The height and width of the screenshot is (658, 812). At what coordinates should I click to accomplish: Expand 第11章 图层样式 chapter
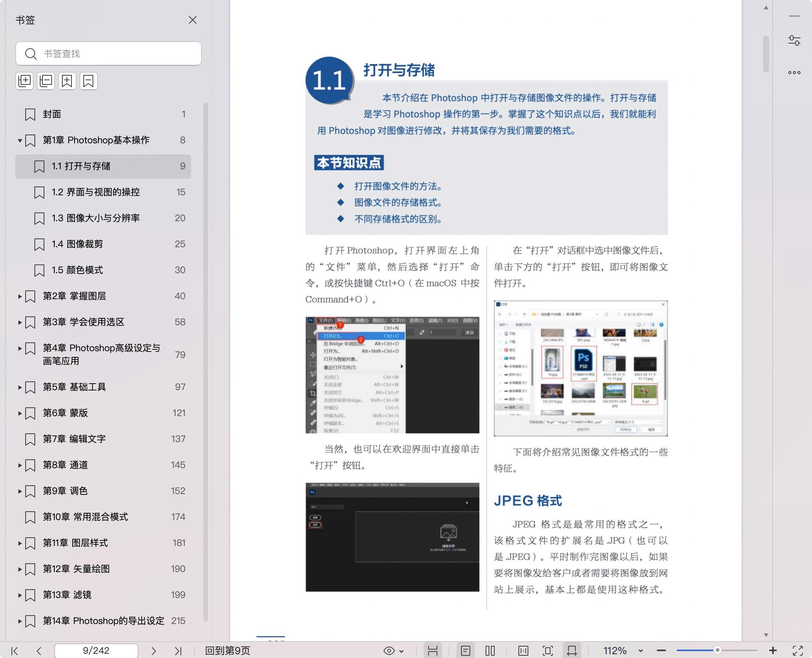[x=20, y=543]
